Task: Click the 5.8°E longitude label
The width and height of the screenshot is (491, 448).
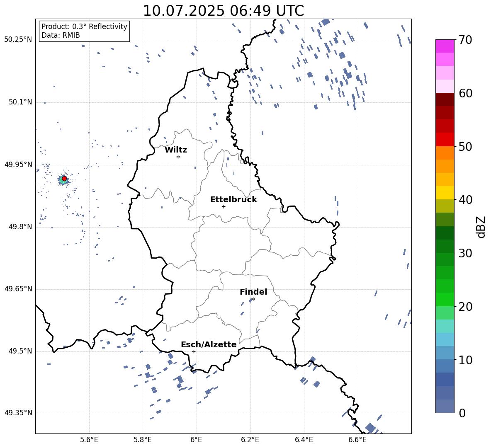Action: pyautogui.click(x=143, y=440)
